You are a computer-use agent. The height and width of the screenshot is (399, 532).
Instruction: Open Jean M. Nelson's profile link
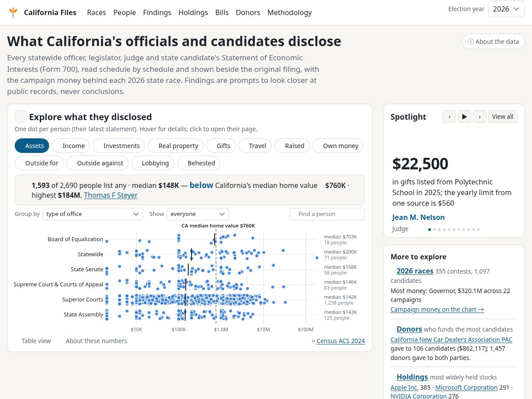[419, 217]
